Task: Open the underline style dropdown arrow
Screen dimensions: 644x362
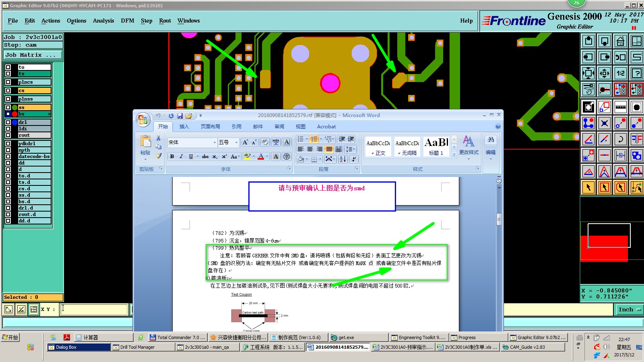Action: pyautogui.click(x=198, y=156)
